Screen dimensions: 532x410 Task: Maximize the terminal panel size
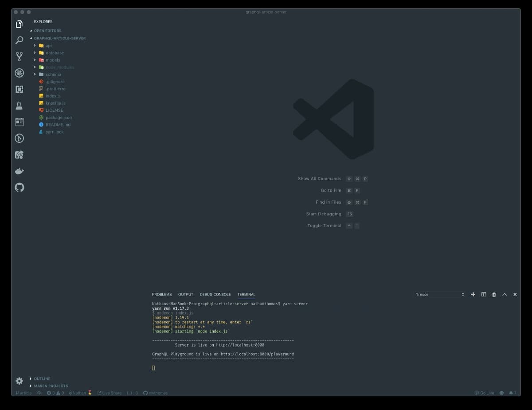tap(505, 294)
